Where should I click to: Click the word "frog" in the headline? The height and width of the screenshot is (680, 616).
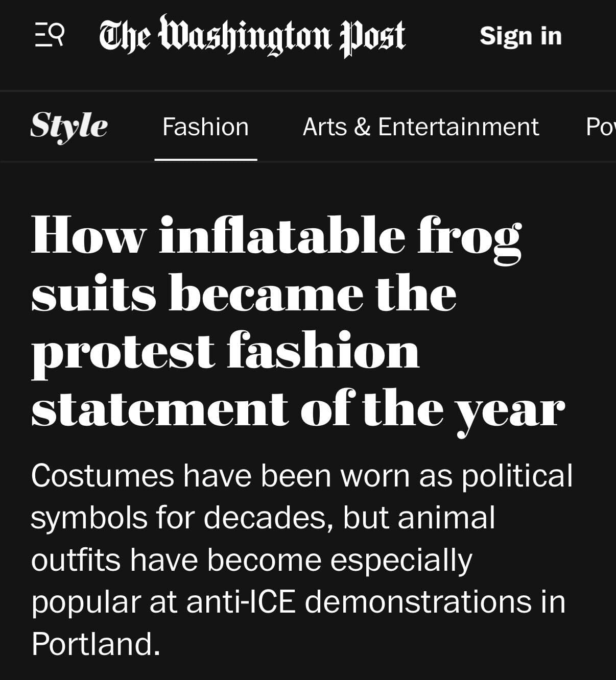pos(469,236)
